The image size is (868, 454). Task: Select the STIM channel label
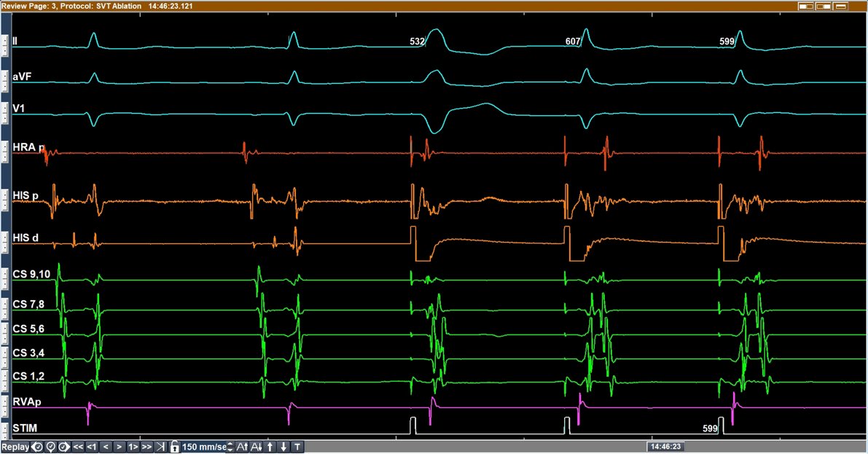click(x=25, y=428)
